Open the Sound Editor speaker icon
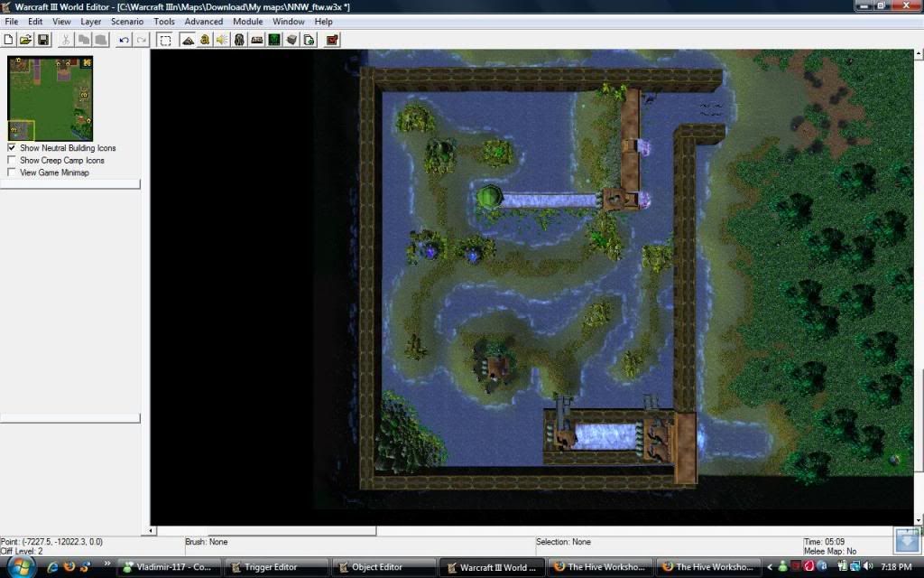This screenshot has height=578, width=924. point(222,40)
